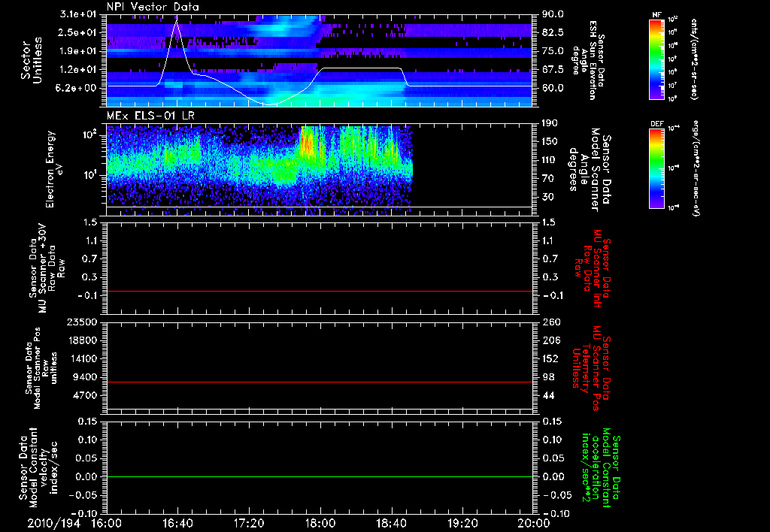Click the 'NF' color bar label

[656, 15]
